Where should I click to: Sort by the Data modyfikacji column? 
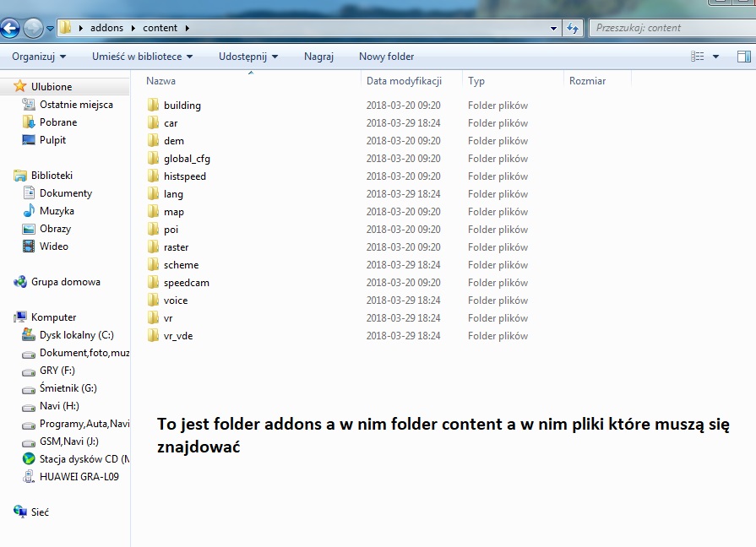pyautogui.click(x=404, y=81)
